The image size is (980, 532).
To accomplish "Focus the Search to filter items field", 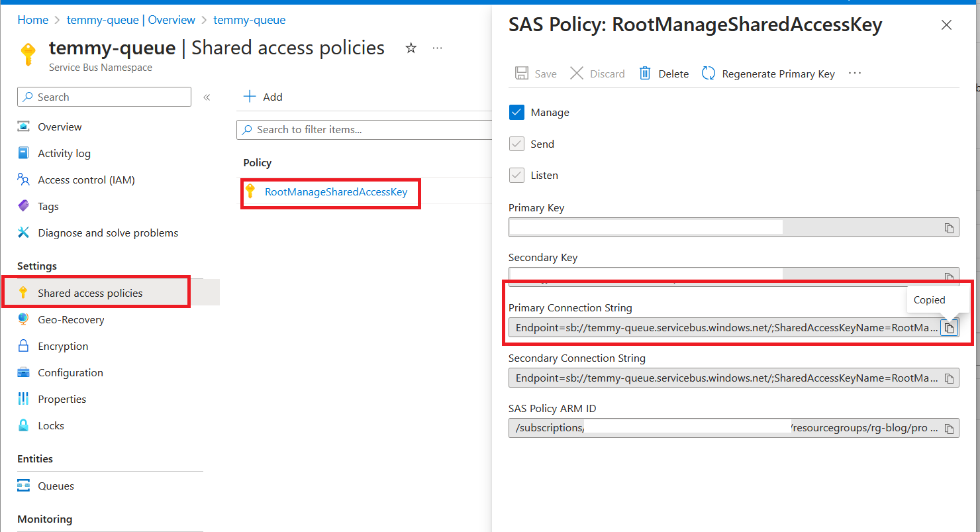I will click(x=364, y=129).
